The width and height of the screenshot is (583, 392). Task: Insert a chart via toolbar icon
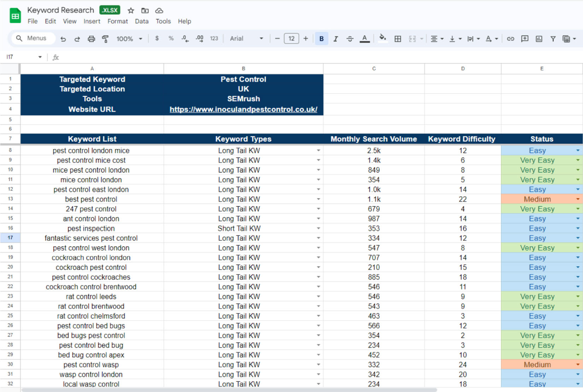tap(538, 39)
